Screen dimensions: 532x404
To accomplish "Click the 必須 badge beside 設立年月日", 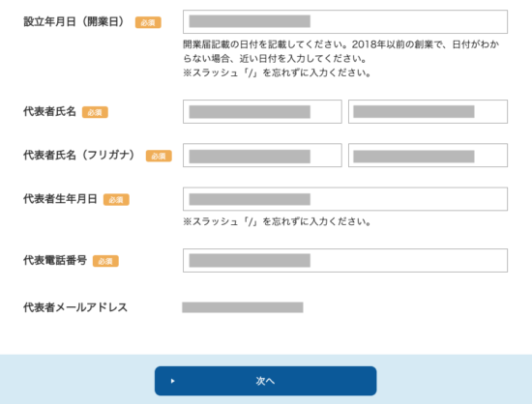I will tap(148, 22).
